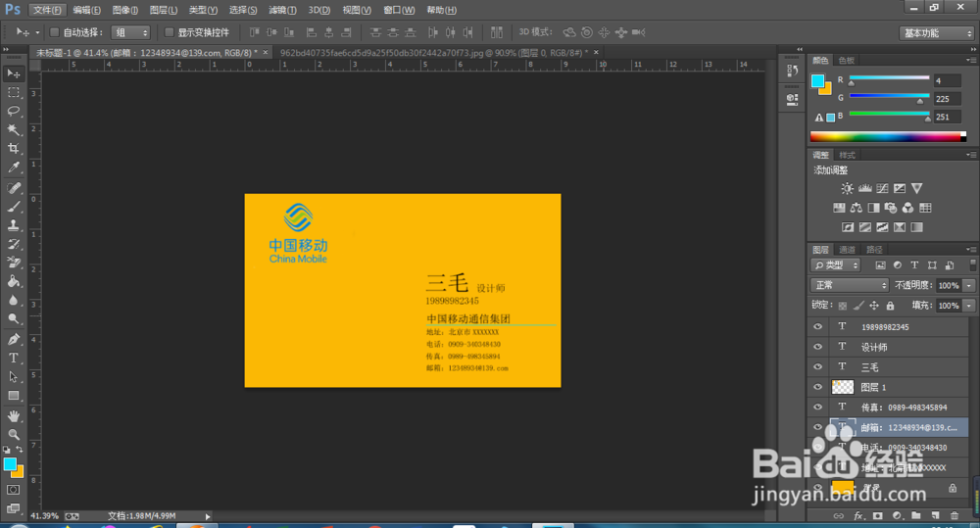Select the Magic Wand tool

[13, 130]
